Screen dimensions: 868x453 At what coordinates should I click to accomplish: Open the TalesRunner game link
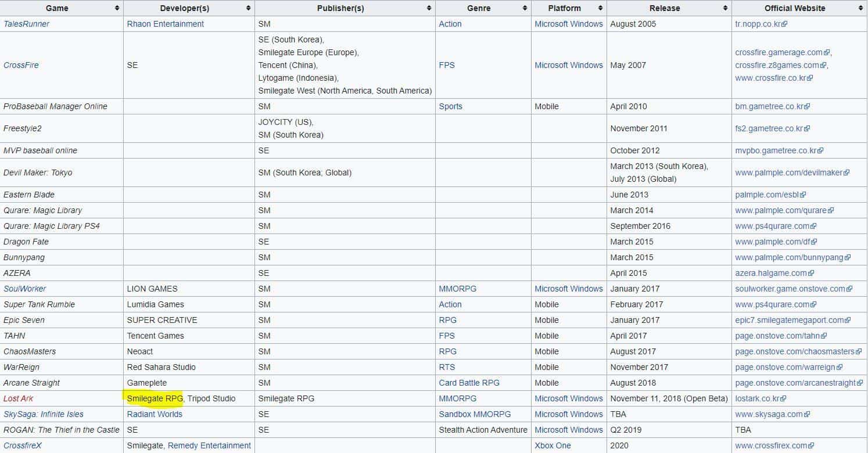27,24
